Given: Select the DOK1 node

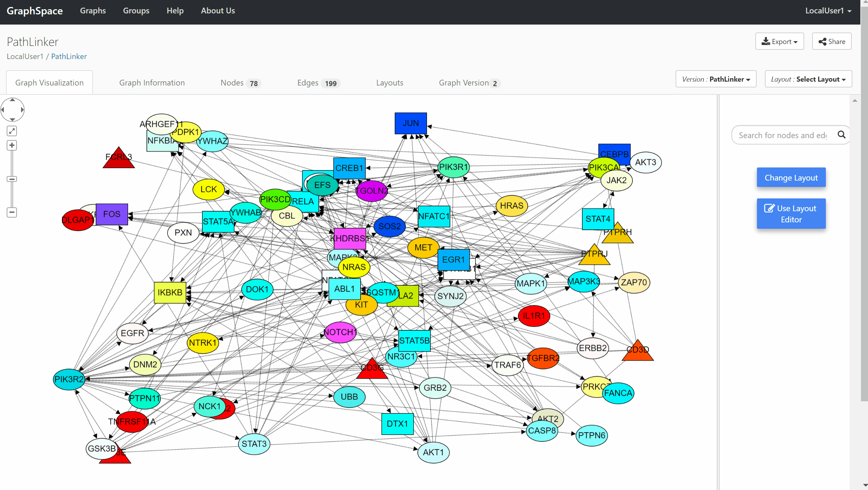Looking at the screenshot, I should [x=257, y=289].
